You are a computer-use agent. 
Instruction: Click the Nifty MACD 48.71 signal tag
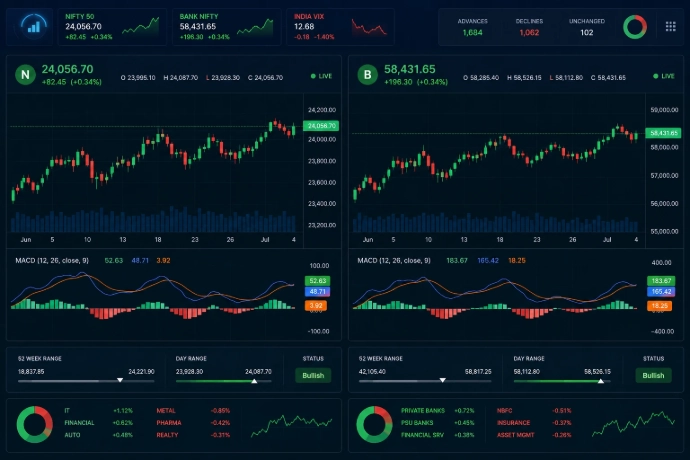pos(317,291)
